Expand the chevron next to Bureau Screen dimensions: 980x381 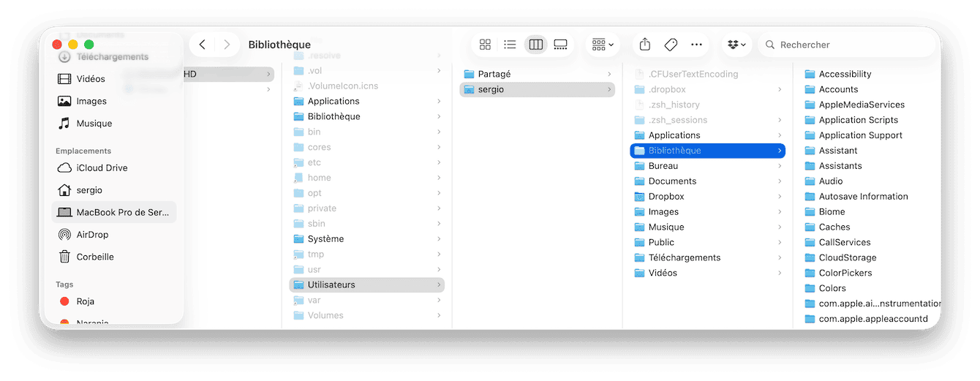tap(780, 166)
